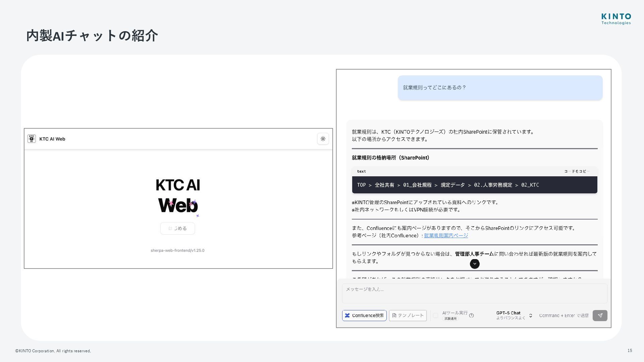Click the send message paper plane button
Screen dimensions: 644x362
point(600,315)
